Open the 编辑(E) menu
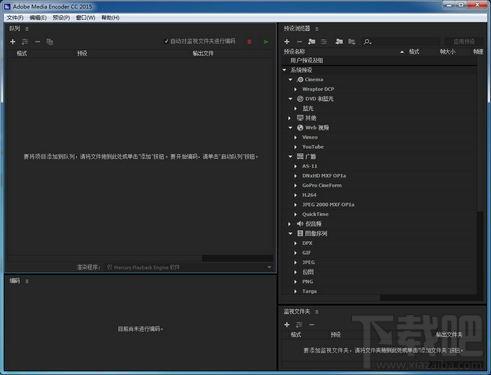 38,18
